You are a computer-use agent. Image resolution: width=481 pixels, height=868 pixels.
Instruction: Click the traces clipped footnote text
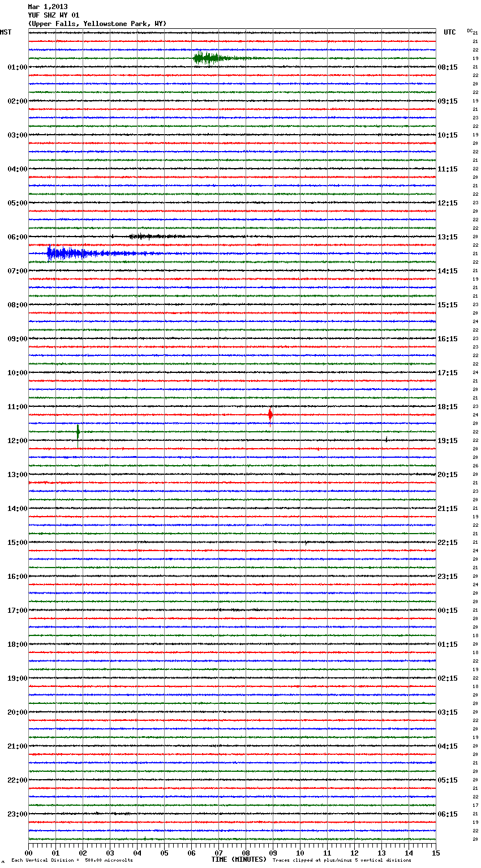click(x=342, y=860)
